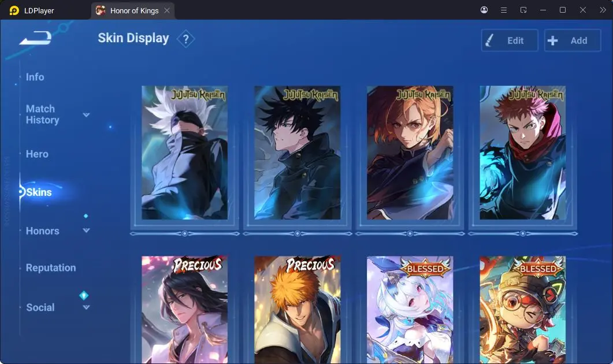Select the white-haired blindfolded Jujutsu Kaisen skin
Image resolution: width=613 pixels, height=364 pixels.
pyautogui.click(x=184, y=153)
